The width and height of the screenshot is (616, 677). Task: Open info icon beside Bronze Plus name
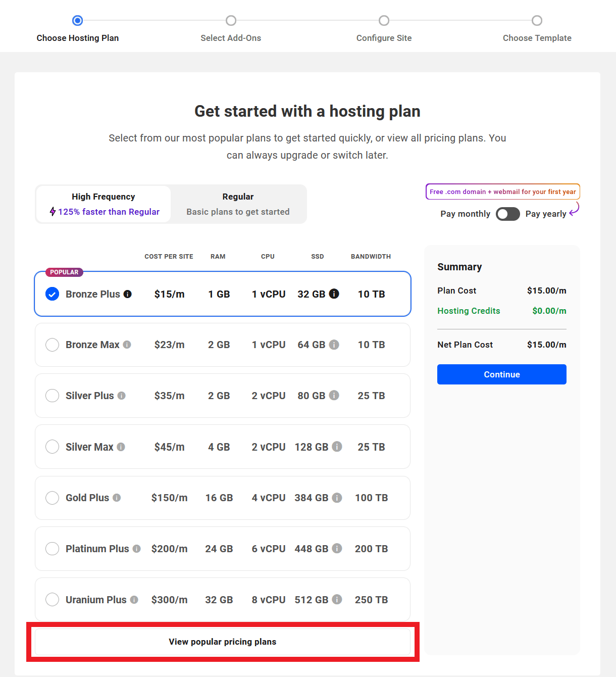click(128, 294)
